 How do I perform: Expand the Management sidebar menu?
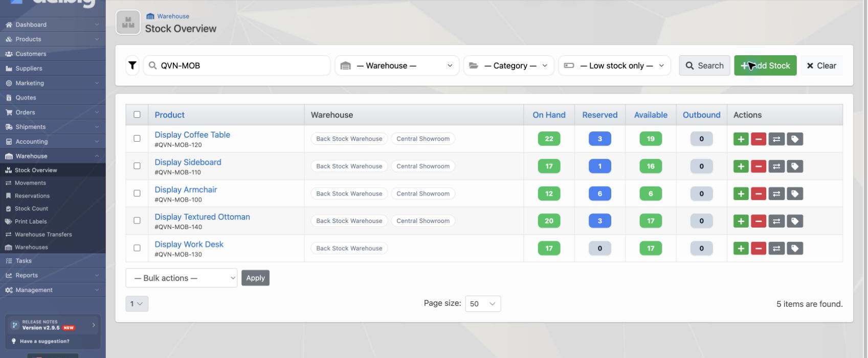pyautogui.click(x=53, y=290)
